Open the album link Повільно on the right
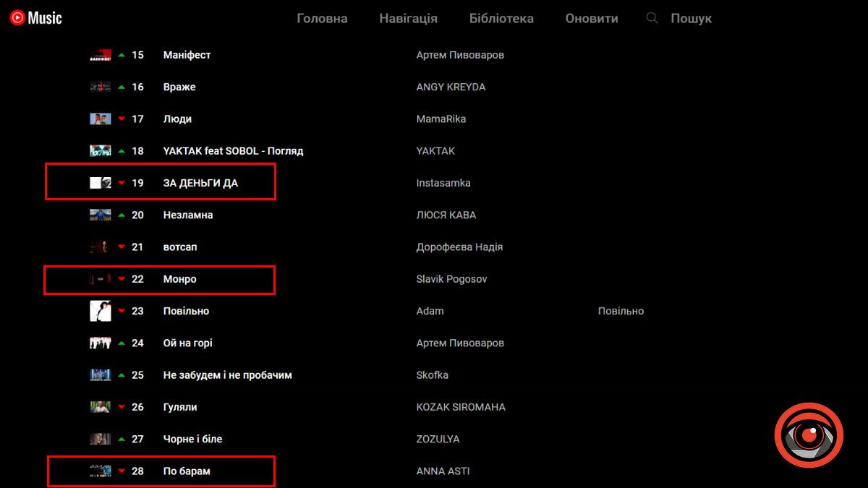The image size is (868, 488). pos(621,311)
